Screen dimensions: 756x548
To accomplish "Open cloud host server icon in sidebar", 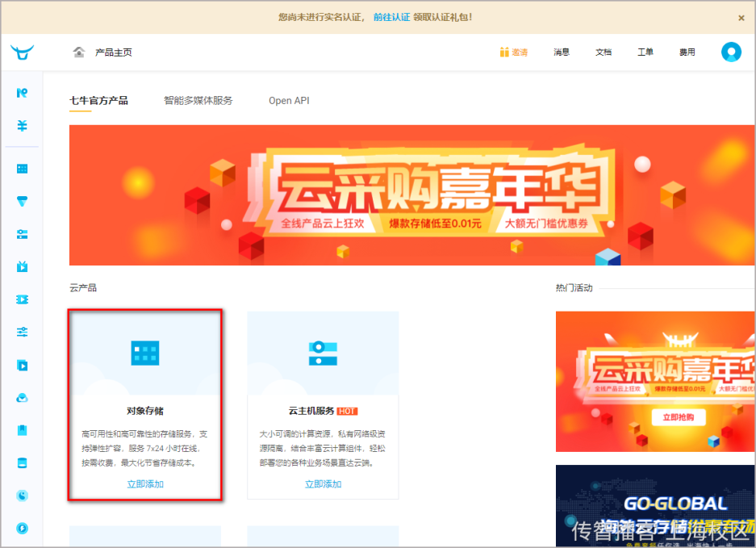I will pos(22,234).
